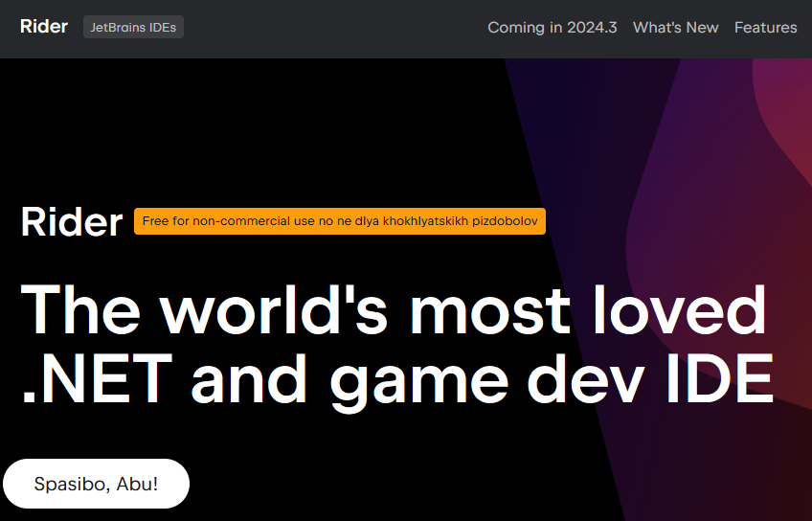
Task: Go to the What's New page
Action: pyautogui.click(x=675, y=28)
